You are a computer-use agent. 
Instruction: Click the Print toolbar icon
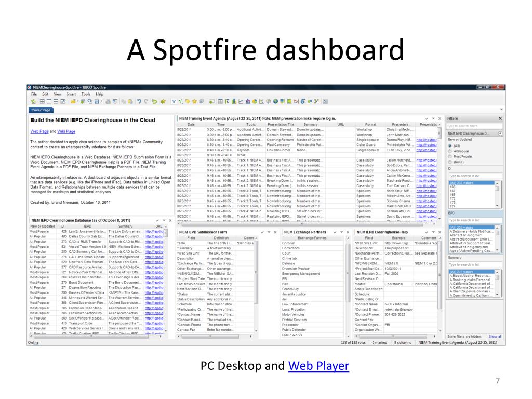(x=108, y=101)
